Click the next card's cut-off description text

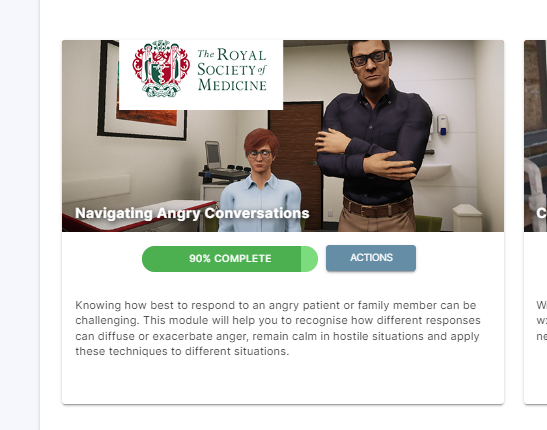(x=541, y=320)
